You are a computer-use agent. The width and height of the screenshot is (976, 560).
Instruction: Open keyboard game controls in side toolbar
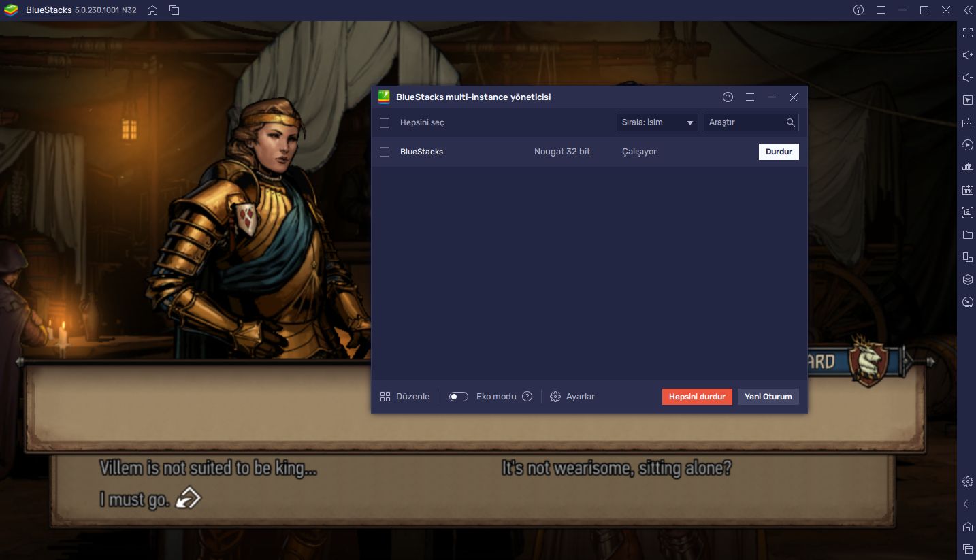coord(968,122)
